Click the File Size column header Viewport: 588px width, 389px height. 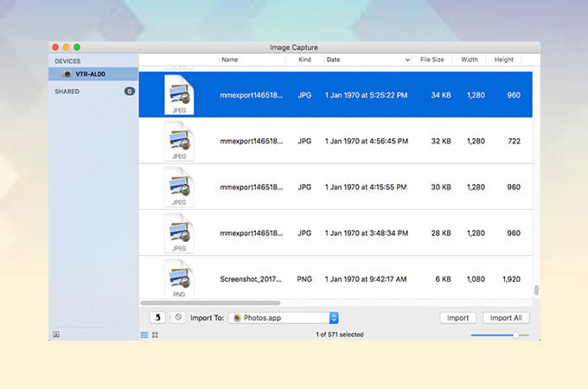tap(431, 60)
